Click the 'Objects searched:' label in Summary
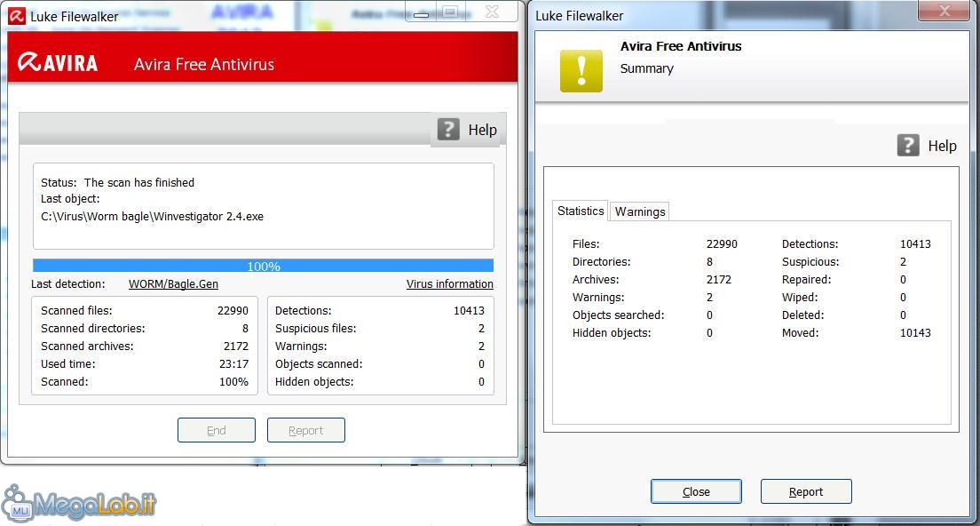This screenshot has height=526, width=980. tap(618, 315)
